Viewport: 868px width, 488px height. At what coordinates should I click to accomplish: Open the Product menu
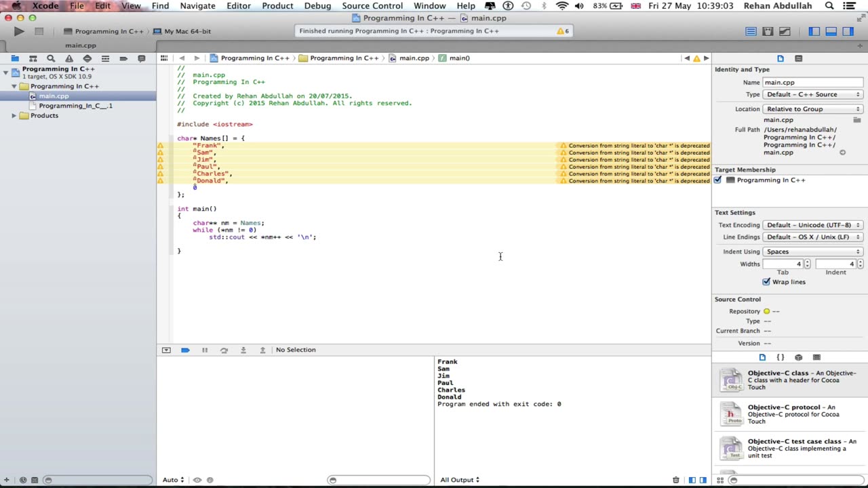[x=277, y=6]
